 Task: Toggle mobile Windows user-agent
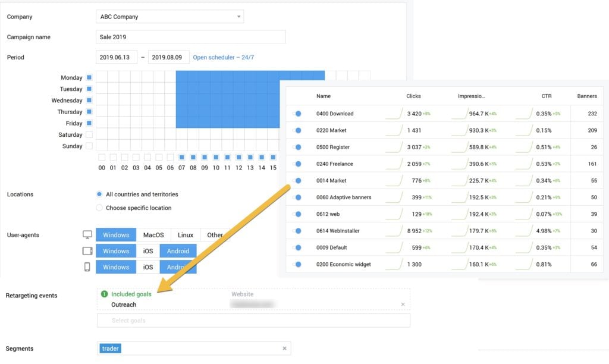pos(116,267)
